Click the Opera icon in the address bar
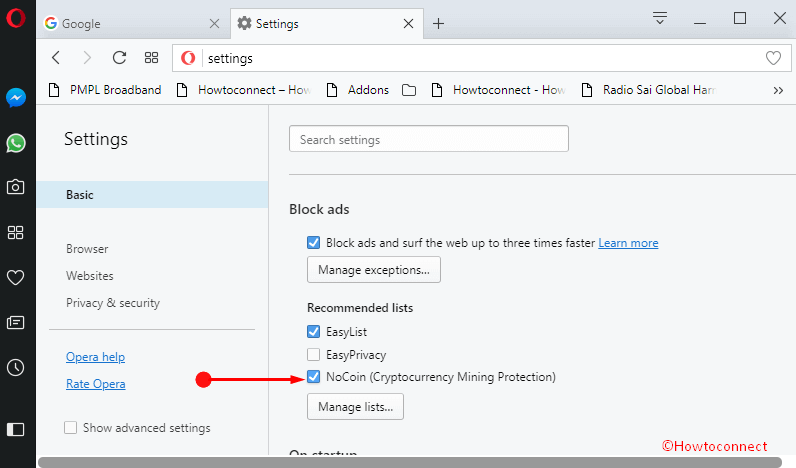Viewport: 796px width, 468px height. click(x=188, y=58)
